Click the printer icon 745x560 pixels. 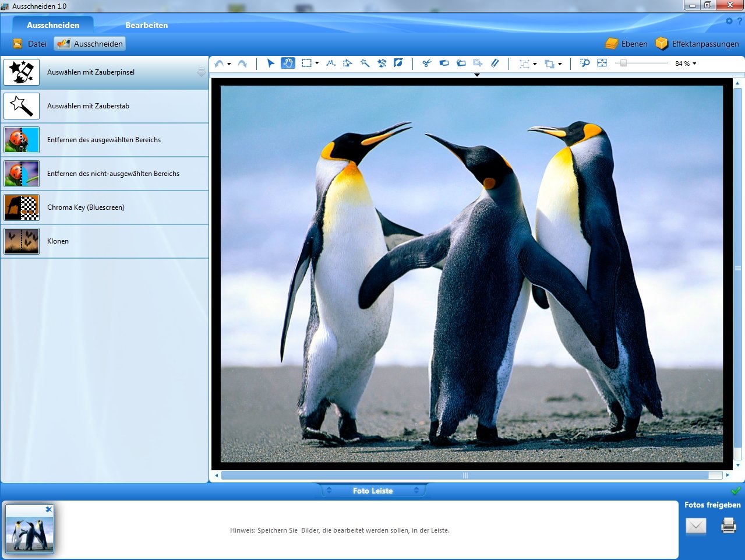728,526
